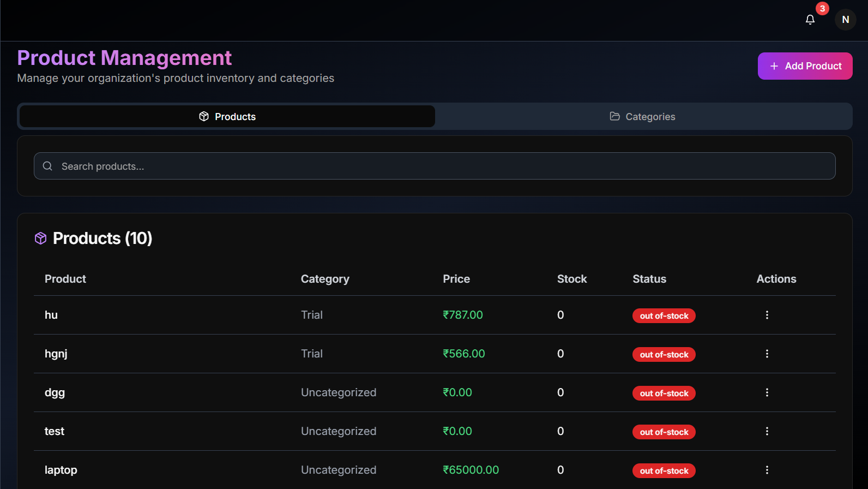Select the product name hgnj
868x489 pixels.
pyautogui.click(x=56, y=354)
